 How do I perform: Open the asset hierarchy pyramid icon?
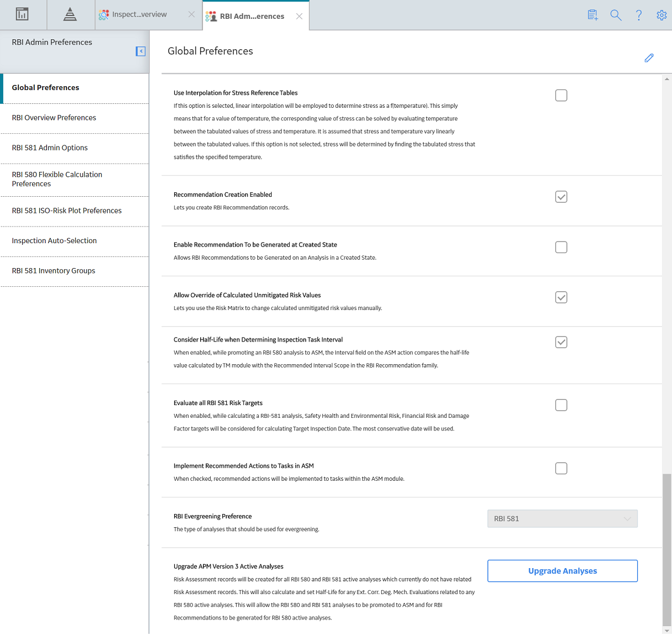point(70,14)
